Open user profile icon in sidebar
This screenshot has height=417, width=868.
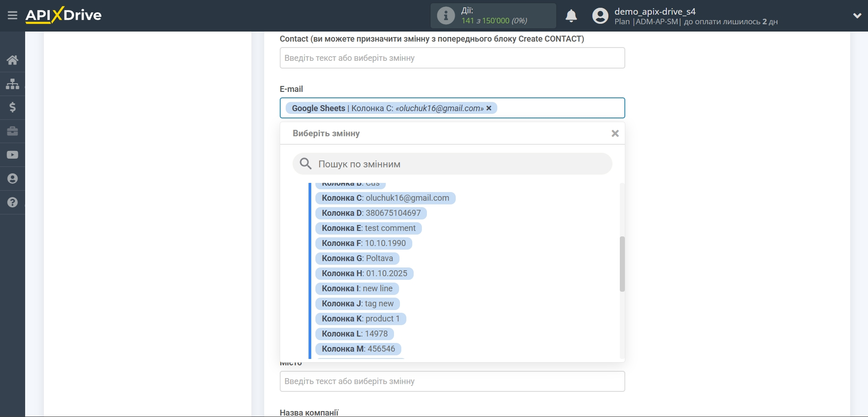click(12, 179)
